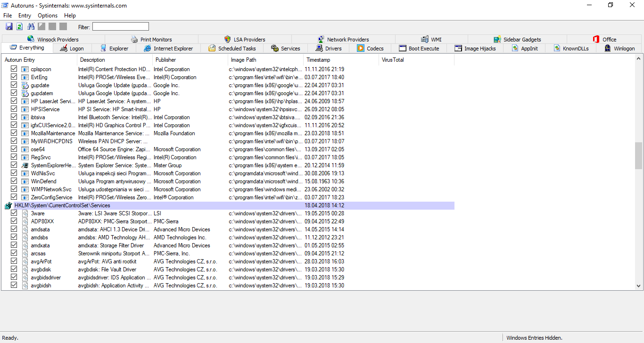Click the registry icon beside HKLM Services key
Screen dimensions: 644x343
point(8,205)
